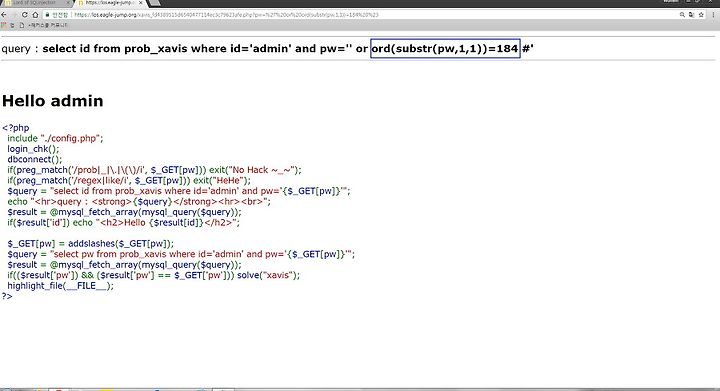This screenshot has width=720, height=391.
Task: Click the '<?php' opening tag
Action: tap(16, 128)
